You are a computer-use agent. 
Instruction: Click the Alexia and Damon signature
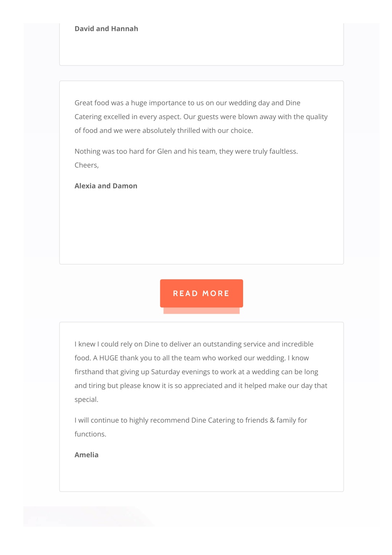point(106,186)
